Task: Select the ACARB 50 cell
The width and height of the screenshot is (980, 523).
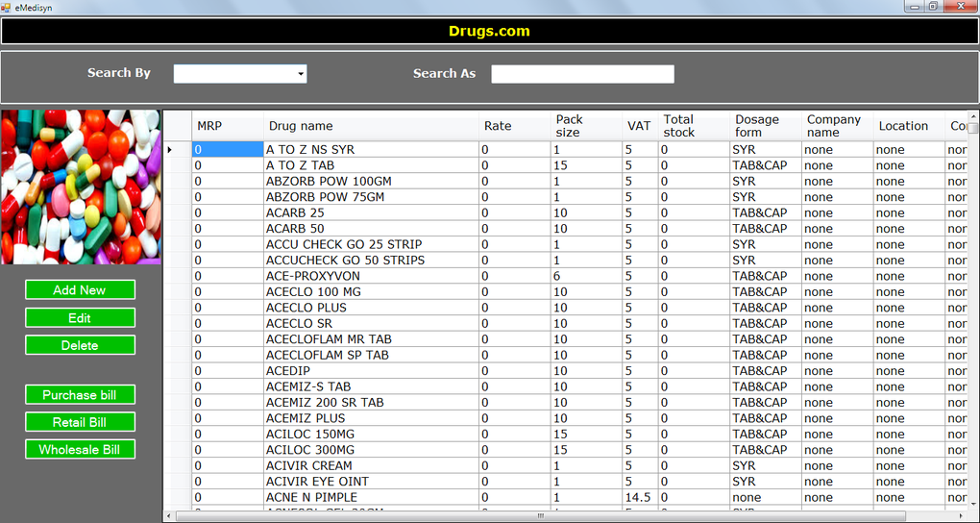Action: pyautogui.click(x=371, y=229)
